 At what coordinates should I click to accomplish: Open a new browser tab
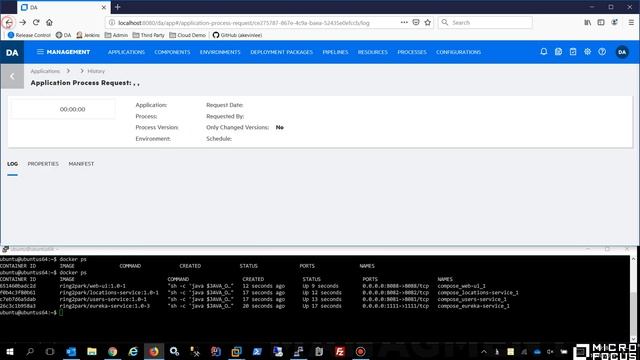[x=118, y=7]
